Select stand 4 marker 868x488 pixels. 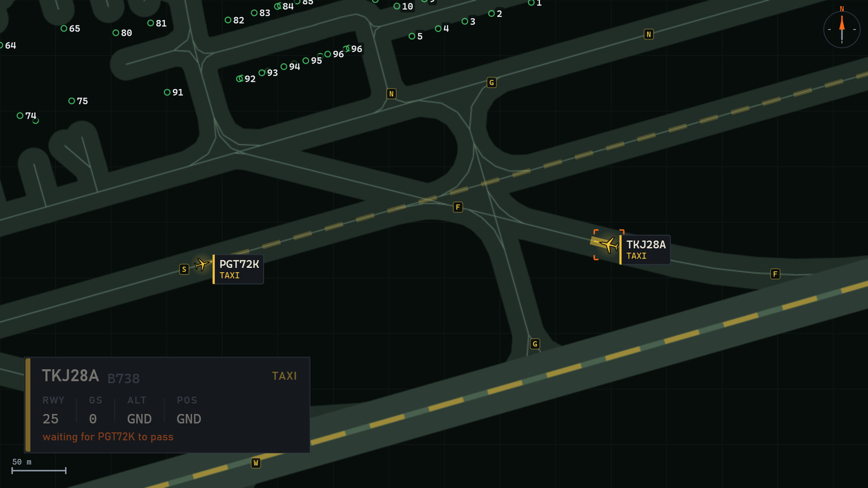click(438, 29)
